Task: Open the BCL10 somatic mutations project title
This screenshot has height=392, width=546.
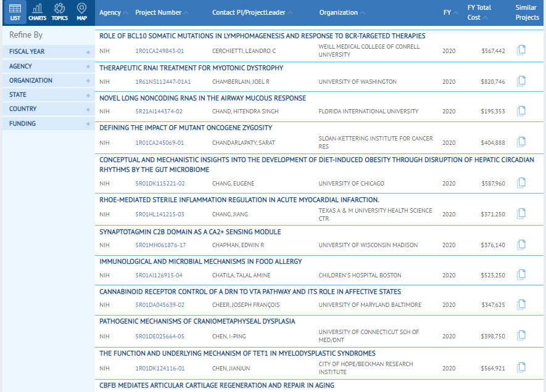Action: [262, 36]
